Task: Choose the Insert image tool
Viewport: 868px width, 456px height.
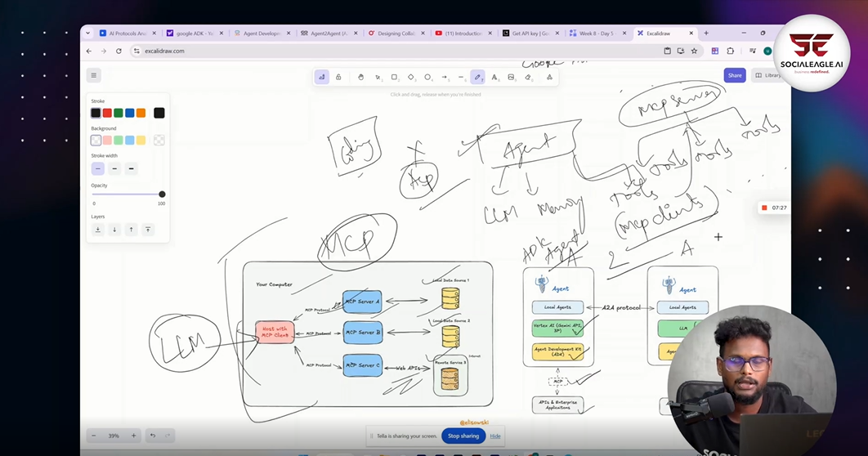Action: point(511,77)
